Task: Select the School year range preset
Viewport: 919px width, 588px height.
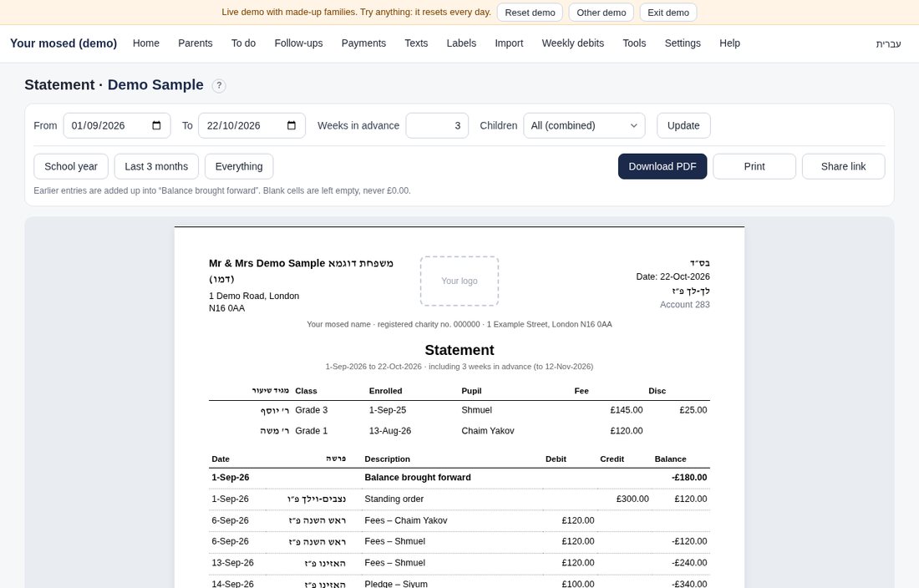Action: click(71, 166)
